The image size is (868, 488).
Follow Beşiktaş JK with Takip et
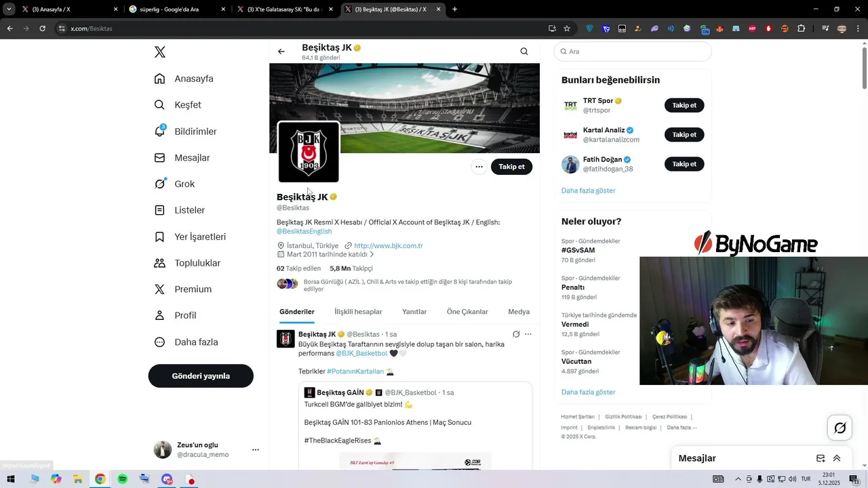tap(511, 167)
